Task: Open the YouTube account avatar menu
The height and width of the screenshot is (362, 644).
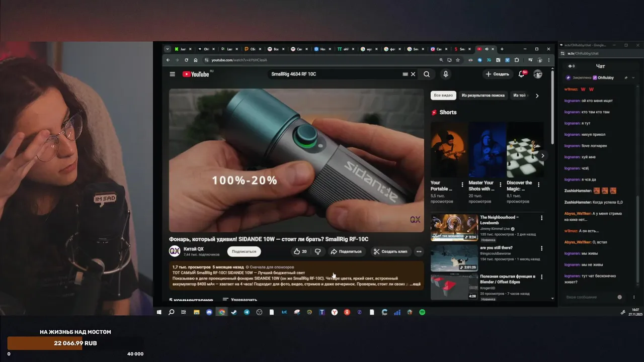Action: (538, 74)
